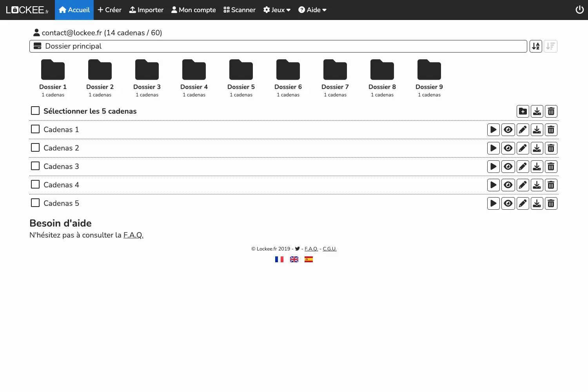Tick the Cadenas 4 checkbox
This screenshot has height=392, width=588.
coord(35,184)
